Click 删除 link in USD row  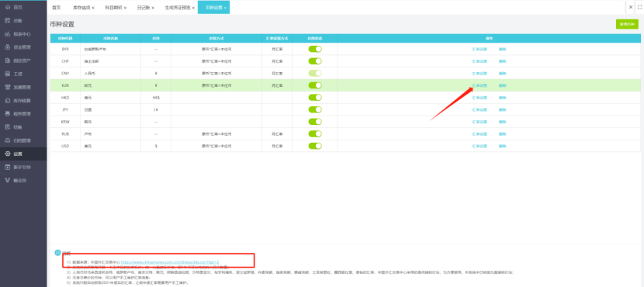(502, 146)
